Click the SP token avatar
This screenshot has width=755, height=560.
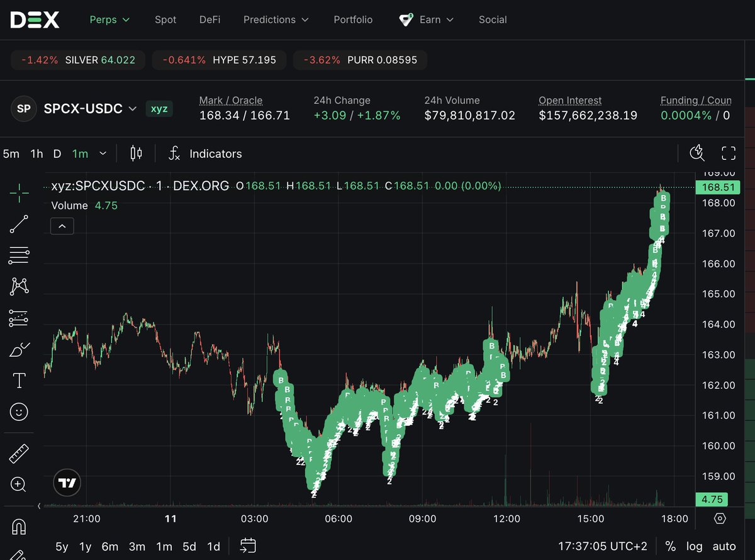(x=23, y=109)
